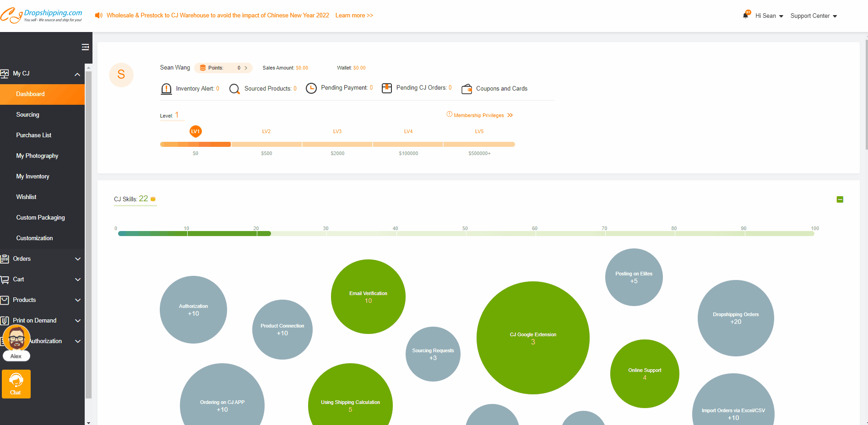The height and width of the screenshot is (425, 868).
Task: Click the Learn more announcement link
Action: (x=354, y=16)
